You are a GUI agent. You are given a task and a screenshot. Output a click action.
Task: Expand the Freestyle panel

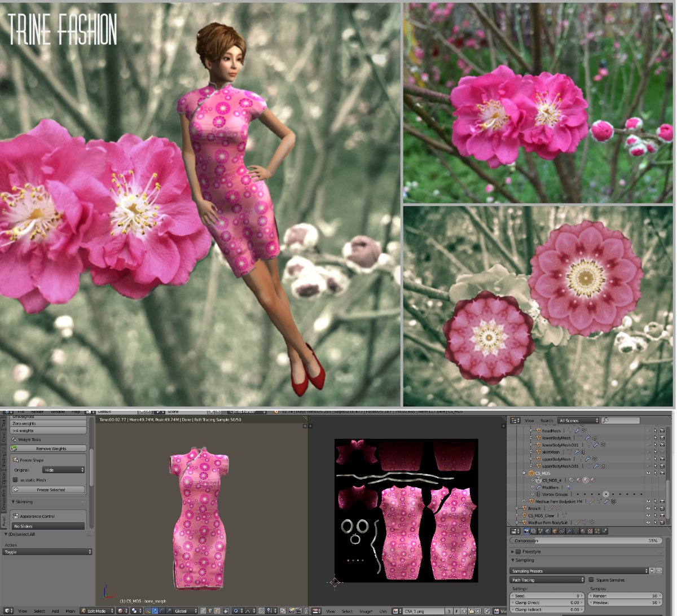(x=513, y=551)
